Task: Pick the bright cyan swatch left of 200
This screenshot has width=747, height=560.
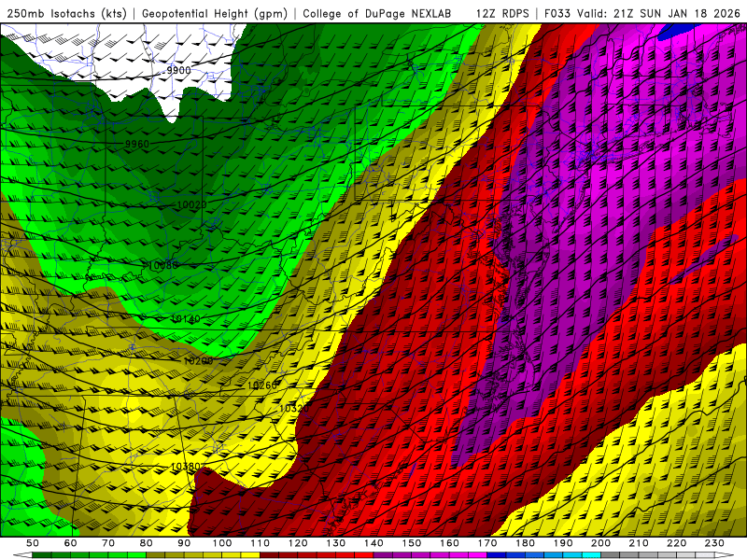Action: click(591, 555)
